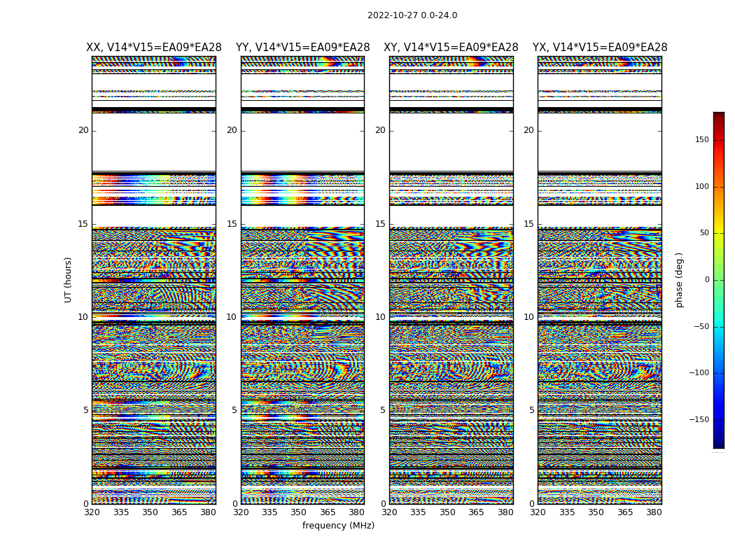Image resolution: width=735 pixels, height=560 pixels.
Task: Click the '10' UT hour tick of XY panel
Action: [381, 317]
